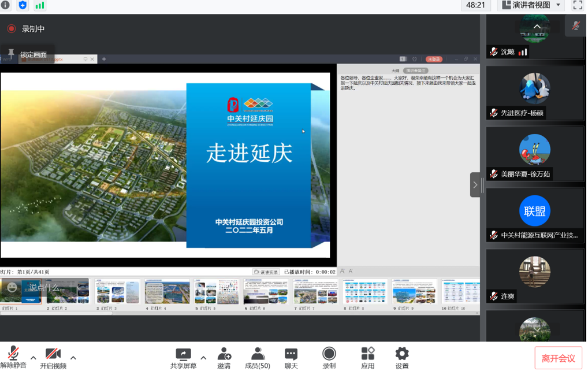The image size is (588, 371).
Task: Open the 演讲者视图 view dropdown
Action: tap(531, 5)
